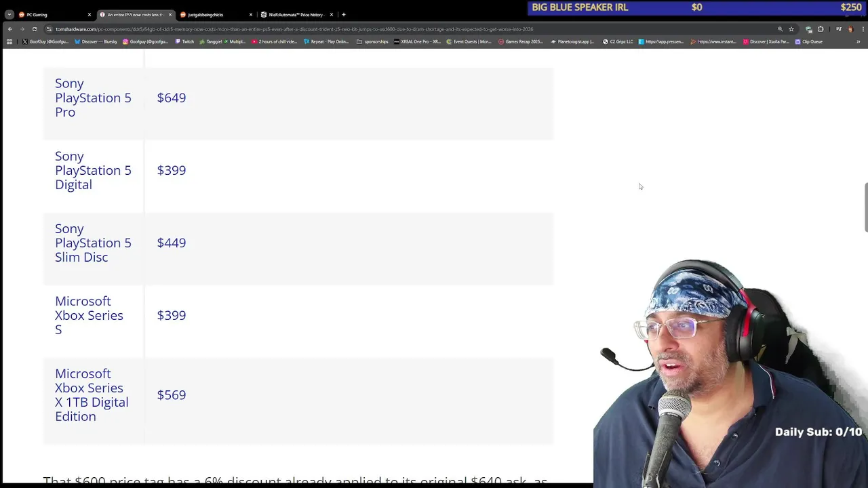
Task: Open the apps grid in bookmarks bar
Action: 9,41
